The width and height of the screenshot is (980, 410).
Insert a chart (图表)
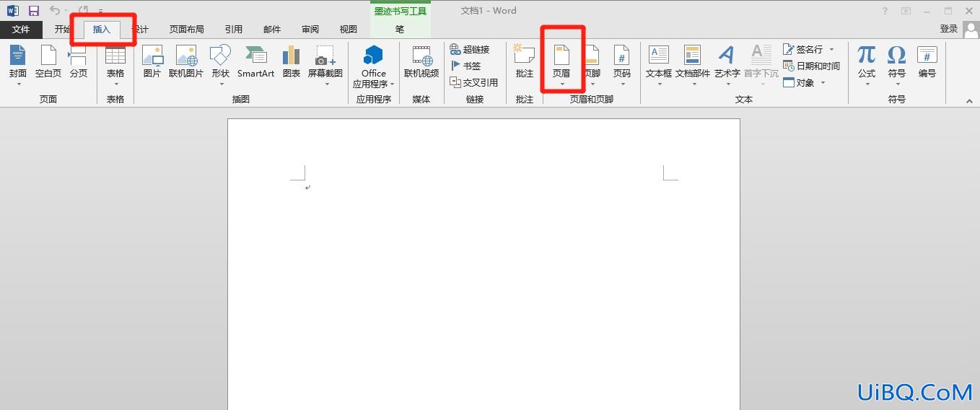pyautogui.click(x=292, y=62)
